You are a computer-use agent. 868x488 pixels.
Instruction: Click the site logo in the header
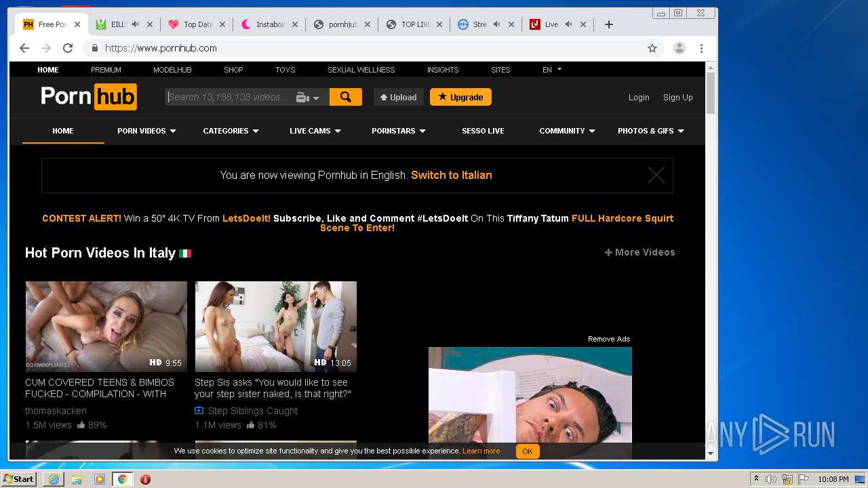[x=89, y=97]
